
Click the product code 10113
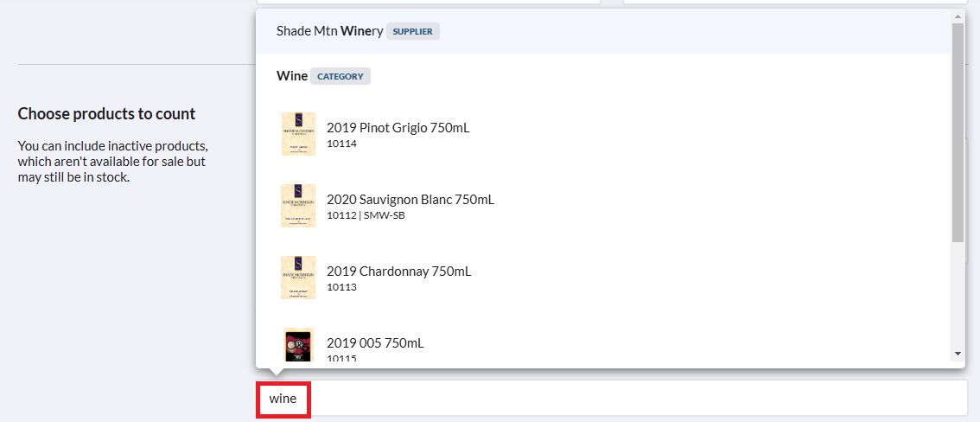[341, 288]
